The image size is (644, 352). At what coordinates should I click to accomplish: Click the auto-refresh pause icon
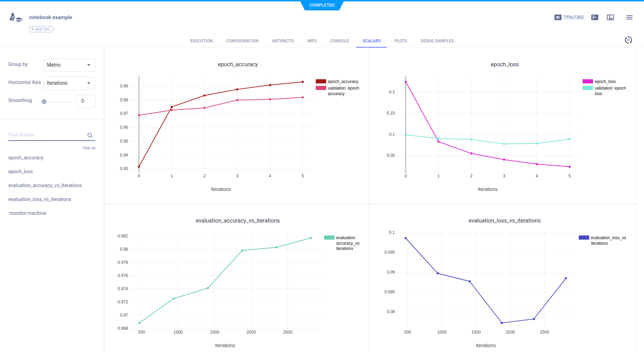coord(628,40)
